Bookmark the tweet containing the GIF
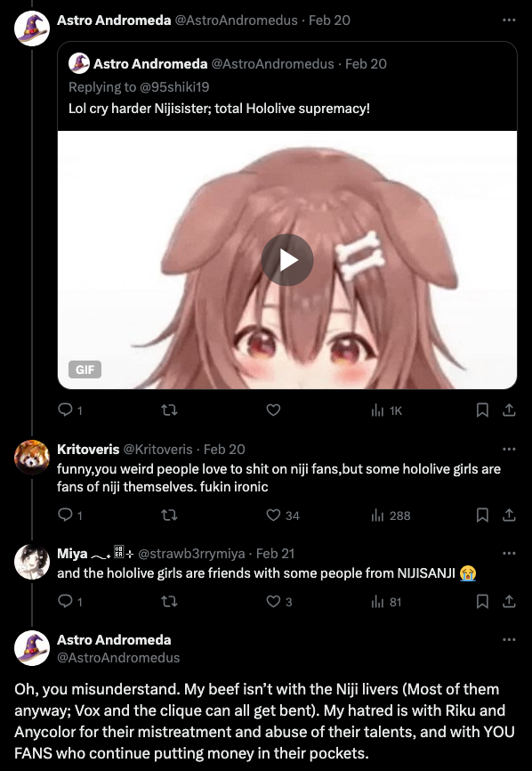532x771 pixels. 482,410
